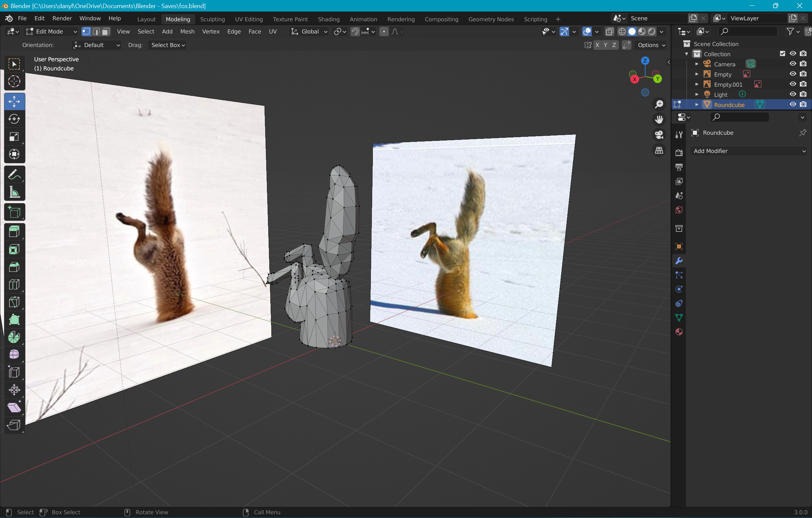
Task: Open the Modifier properties wrench tab
Action: click(x=679, y=261)
